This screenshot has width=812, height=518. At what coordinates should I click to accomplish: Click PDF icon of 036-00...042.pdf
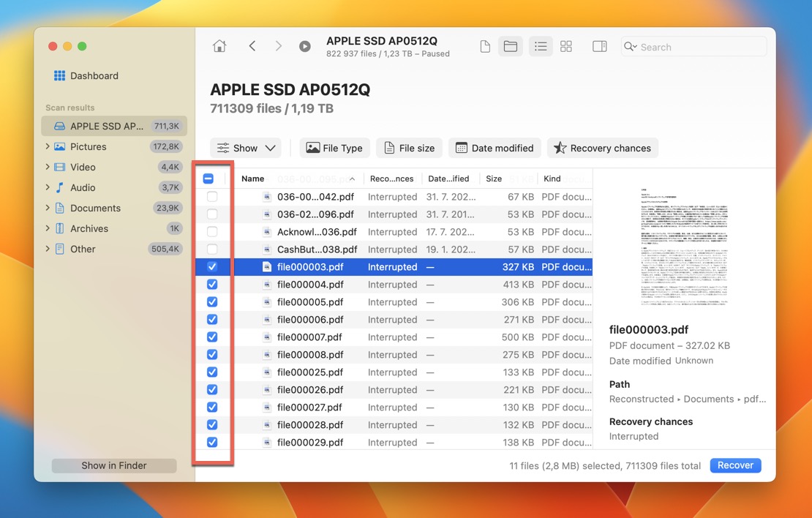267,197
